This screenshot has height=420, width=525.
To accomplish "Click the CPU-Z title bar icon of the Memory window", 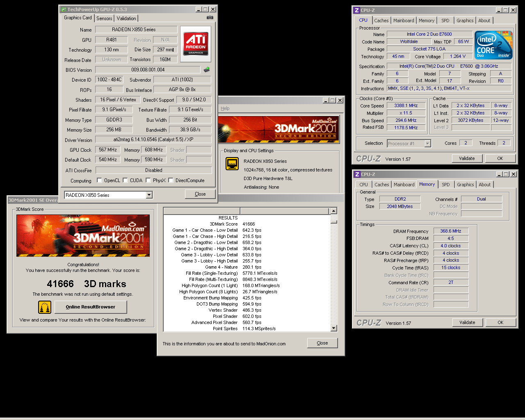I will (357, 174).
